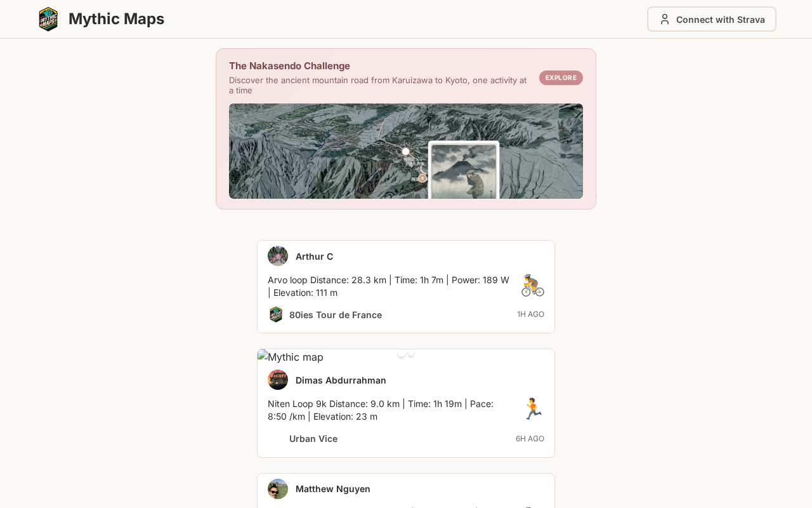Click the broken Mythic map image

click(291, 357)
